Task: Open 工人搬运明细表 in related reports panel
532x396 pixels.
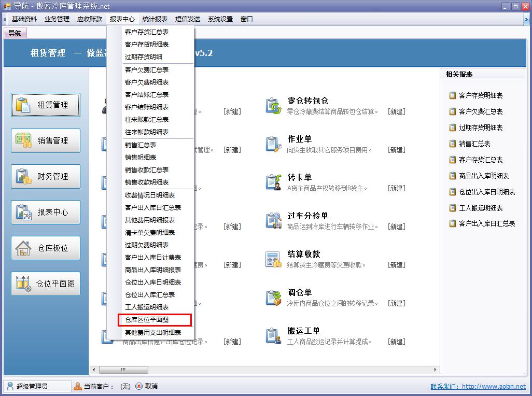Action: 481,208
